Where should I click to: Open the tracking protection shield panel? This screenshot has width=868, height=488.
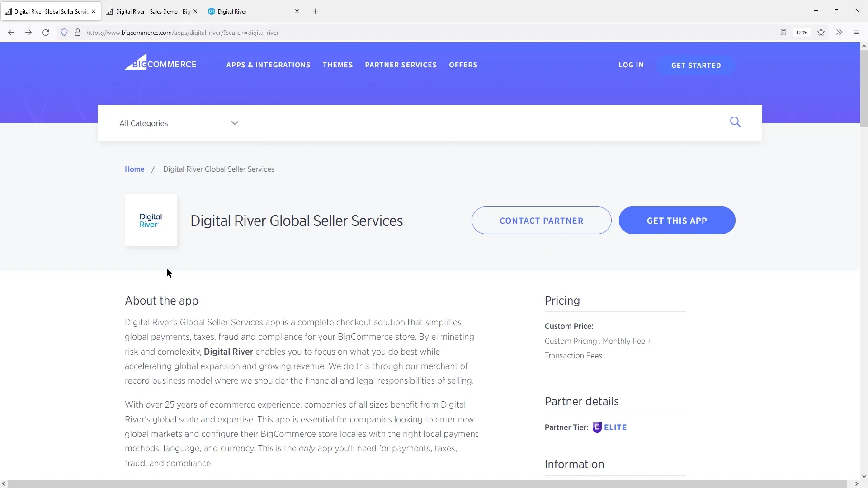(64, 32)
